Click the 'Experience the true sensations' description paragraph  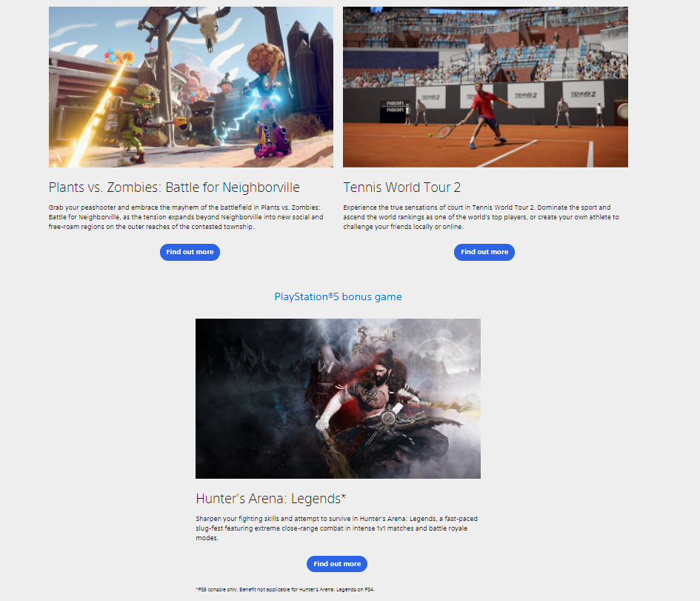click(x=481, y=217)
